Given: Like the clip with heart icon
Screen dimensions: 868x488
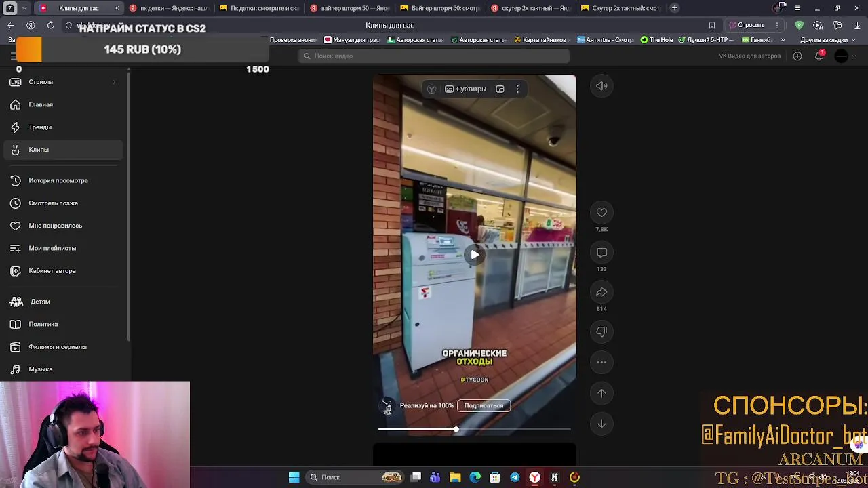Looking at the screenshot, I should point(601,213).
